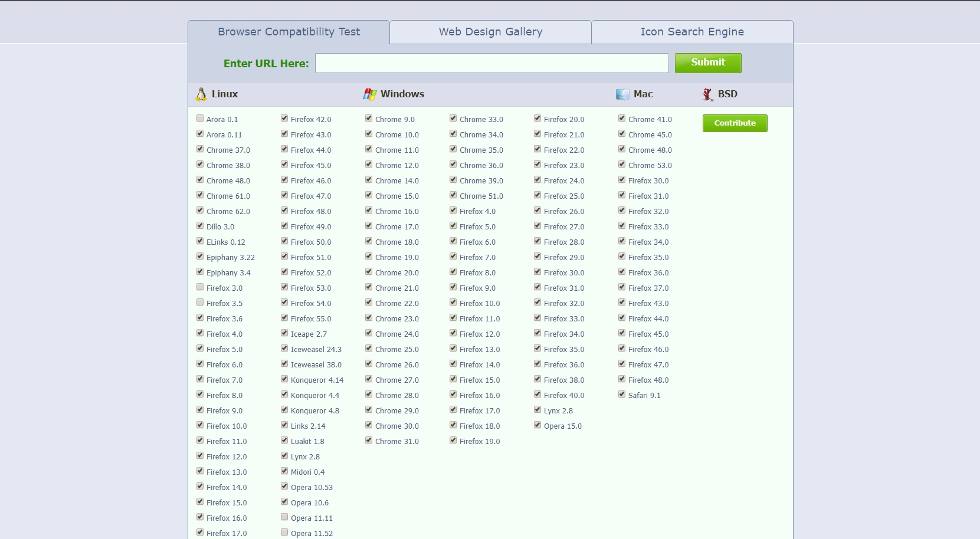This screenshot has width=980, height=539.
Task: Click the Windows flag icon
Action: pyautogui.click(x=370, y=94)
